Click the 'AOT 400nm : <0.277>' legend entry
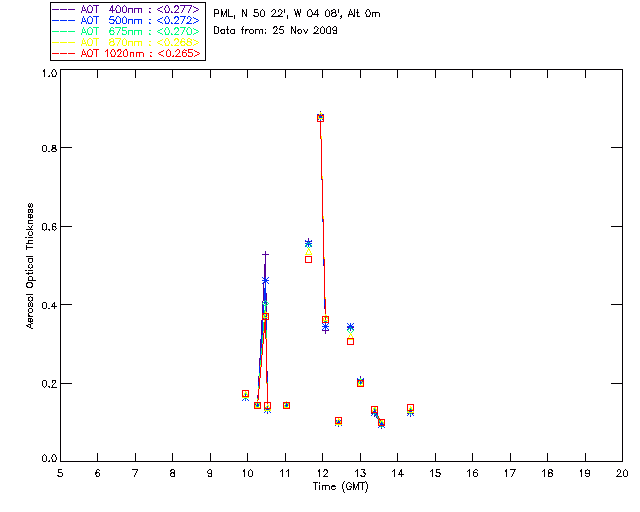This screenshot has width=640, height=512. pos(127,9)
